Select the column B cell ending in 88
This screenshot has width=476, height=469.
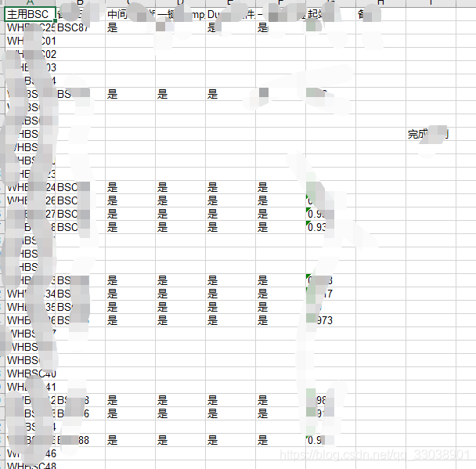point(80,440)
